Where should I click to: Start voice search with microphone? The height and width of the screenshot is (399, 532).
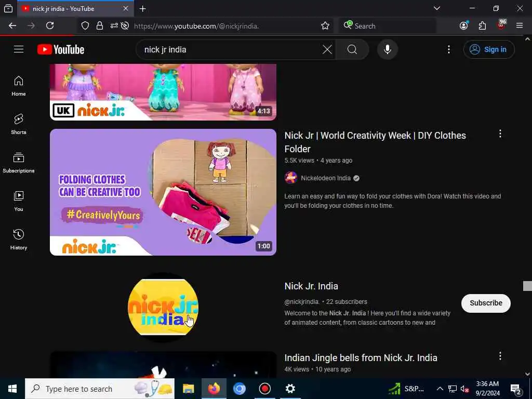click(x=388, y=49)
